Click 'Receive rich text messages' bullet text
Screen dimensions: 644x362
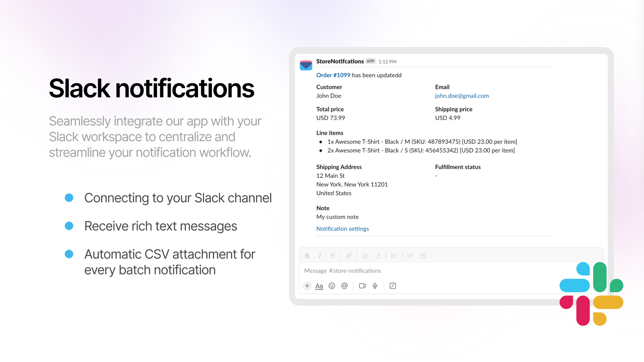coord(161,226)
